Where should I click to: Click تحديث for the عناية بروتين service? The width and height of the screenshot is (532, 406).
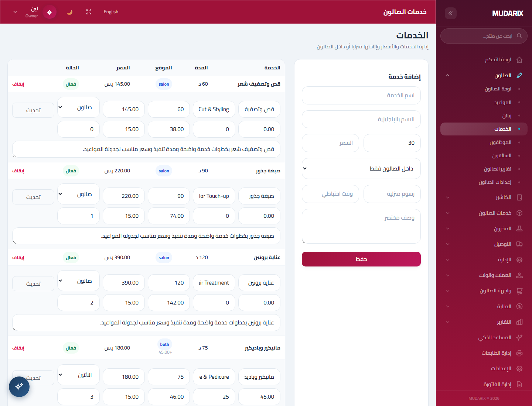point(33,284)
